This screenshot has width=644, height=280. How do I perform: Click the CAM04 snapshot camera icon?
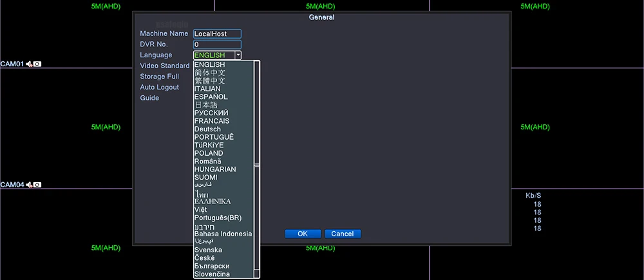click(x=37, y=185)
